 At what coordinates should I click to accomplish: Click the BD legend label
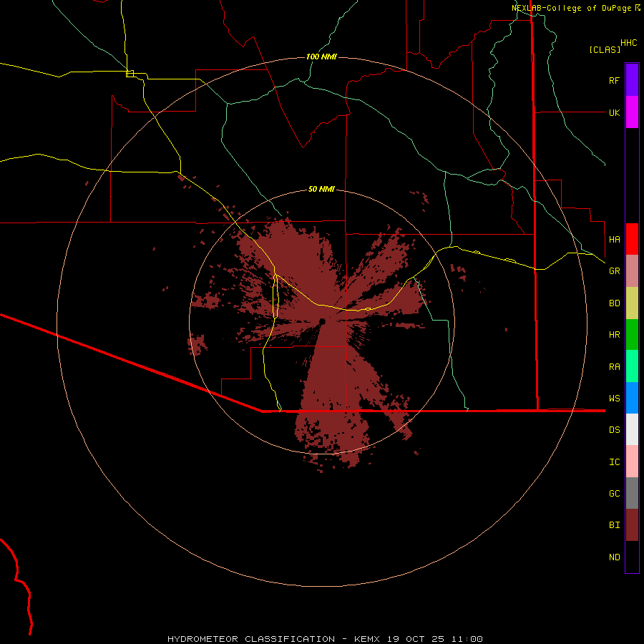tap(614, 303)
